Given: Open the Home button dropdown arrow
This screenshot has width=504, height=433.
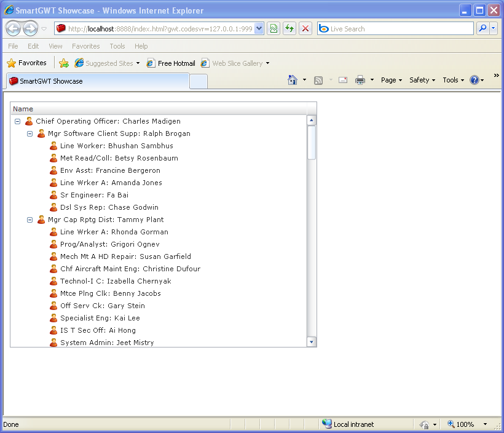Looking at the screenshot, I should 304,80.
